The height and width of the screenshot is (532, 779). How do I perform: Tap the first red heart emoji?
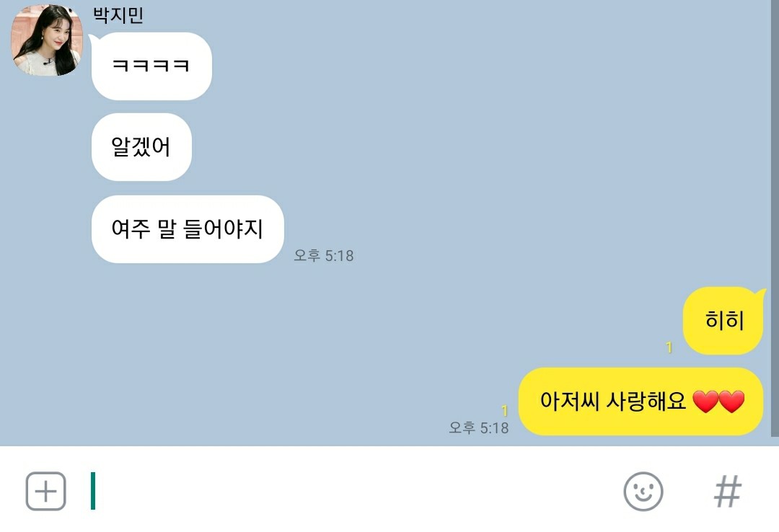(x=705, y=402)
